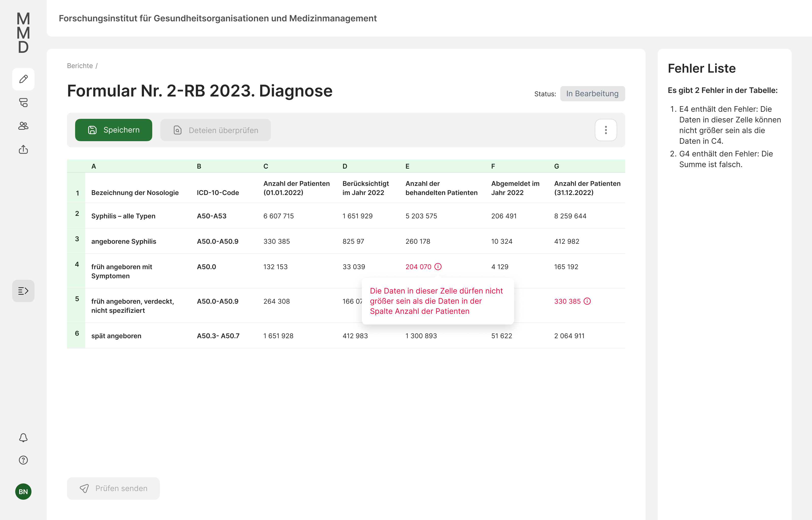
Task: Click the pencil edit icon in sidebar
Action: 23,79
